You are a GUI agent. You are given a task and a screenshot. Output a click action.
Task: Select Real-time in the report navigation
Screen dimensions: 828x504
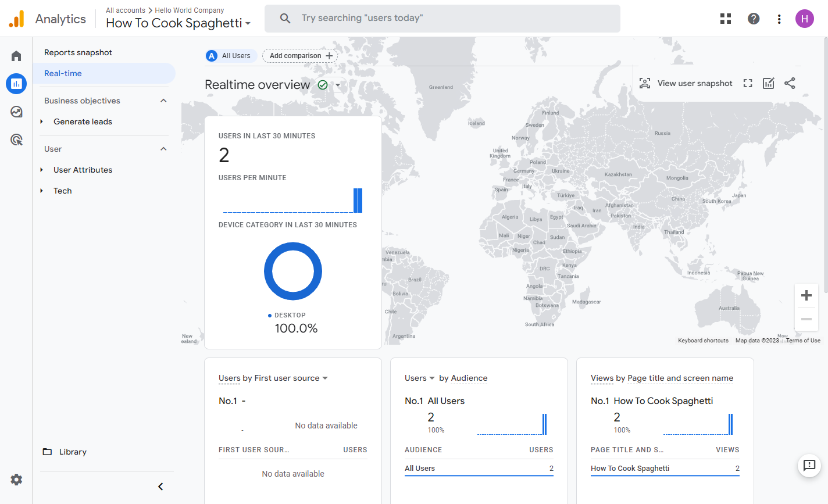tap(63, 73)
